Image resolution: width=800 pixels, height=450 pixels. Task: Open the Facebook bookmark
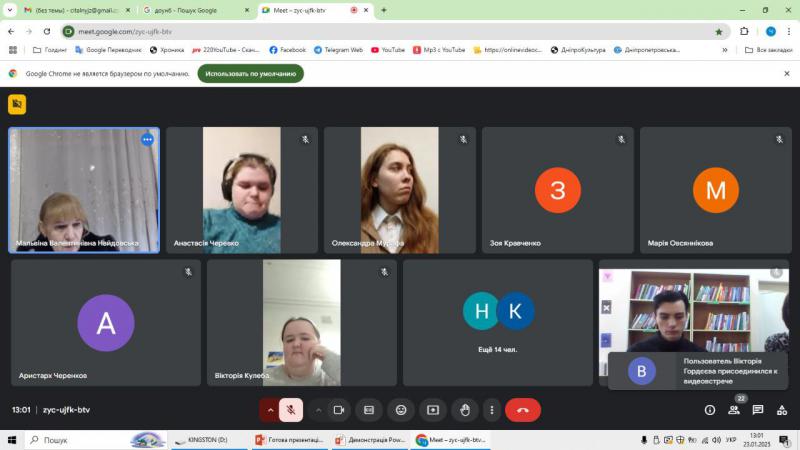click(287, 50)
